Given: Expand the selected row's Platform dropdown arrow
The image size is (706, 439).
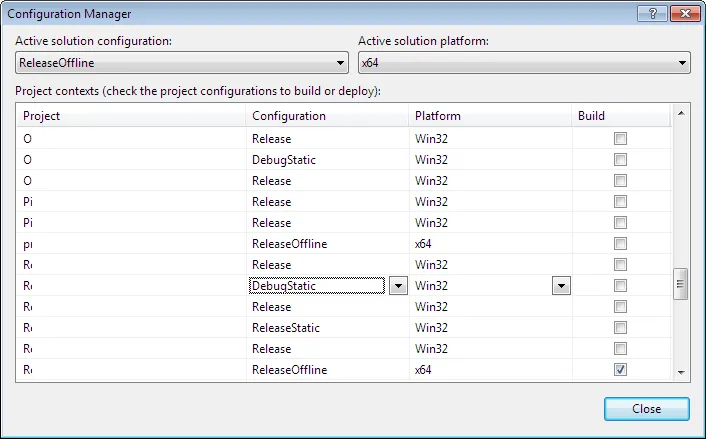Looking at the screenshot, I should point(561,286).
